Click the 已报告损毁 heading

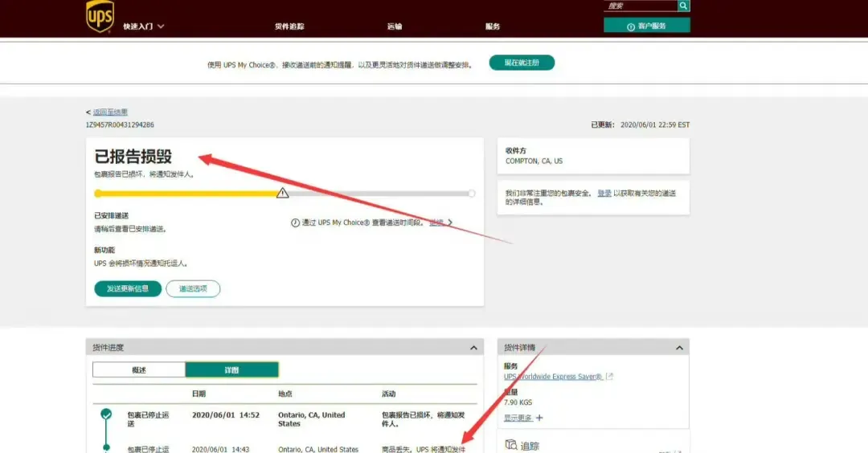pyautogui.click(x=133, y=157)
